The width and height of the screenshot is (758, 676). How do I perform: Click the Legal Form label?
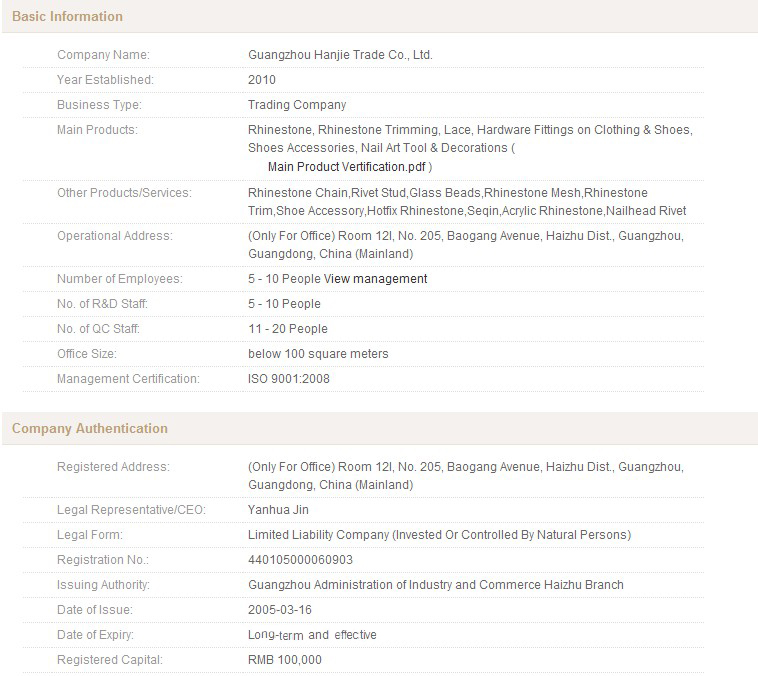point(90,535)
